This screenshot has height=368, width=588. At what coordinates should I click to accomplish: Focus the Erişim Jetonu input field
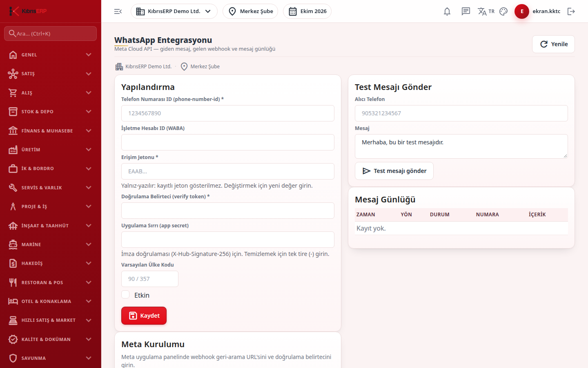click(228, 171)
